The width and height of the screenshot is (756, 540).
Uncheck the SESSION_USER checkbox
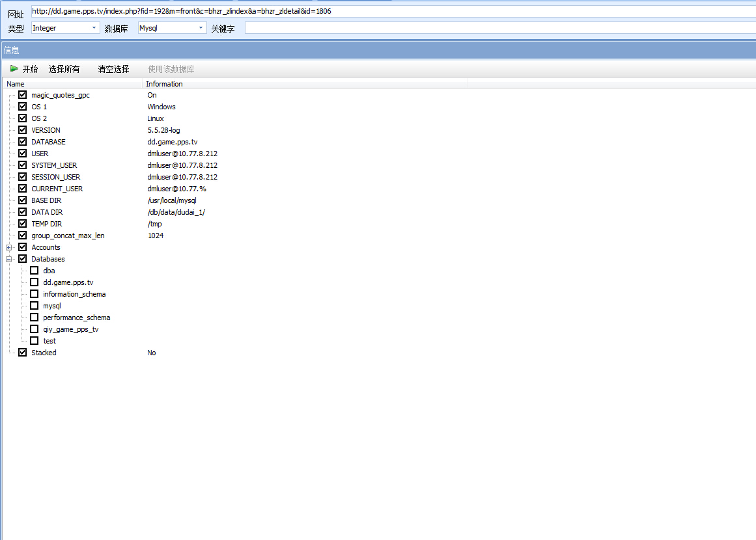[x=23, y=177]
